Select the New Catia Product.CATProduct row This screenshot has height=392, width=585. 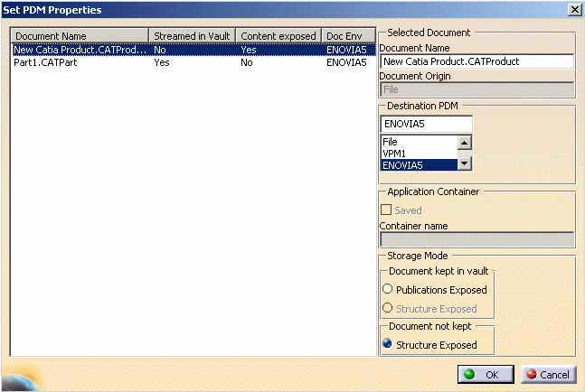tap(80, 51)
